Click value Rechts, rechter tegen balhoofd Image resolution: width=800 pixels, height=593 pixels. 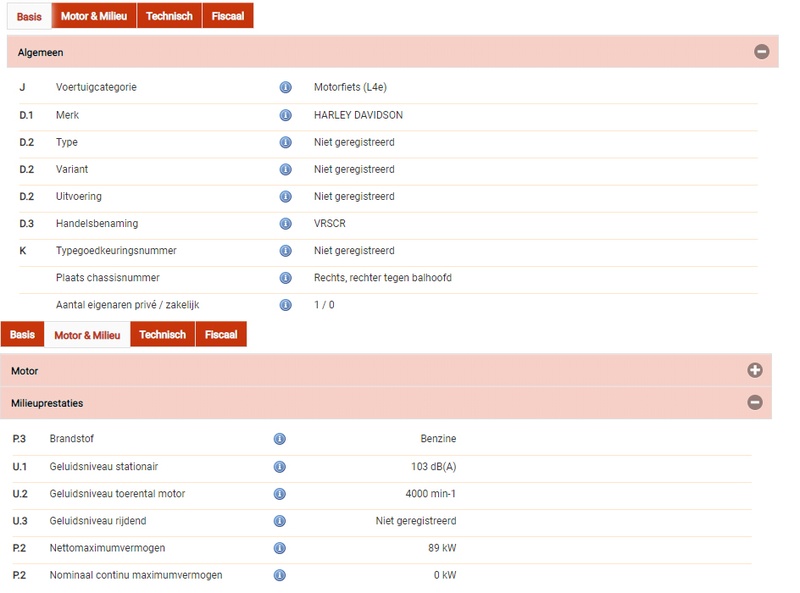point(383,278)
